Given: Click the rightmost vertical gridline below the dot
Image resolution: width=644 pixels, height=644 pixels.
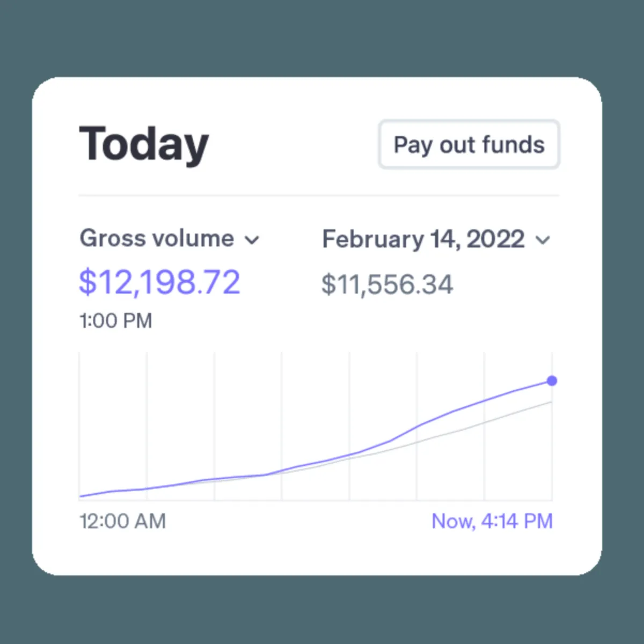Looking at the screenshot, I should click(552, 456).
